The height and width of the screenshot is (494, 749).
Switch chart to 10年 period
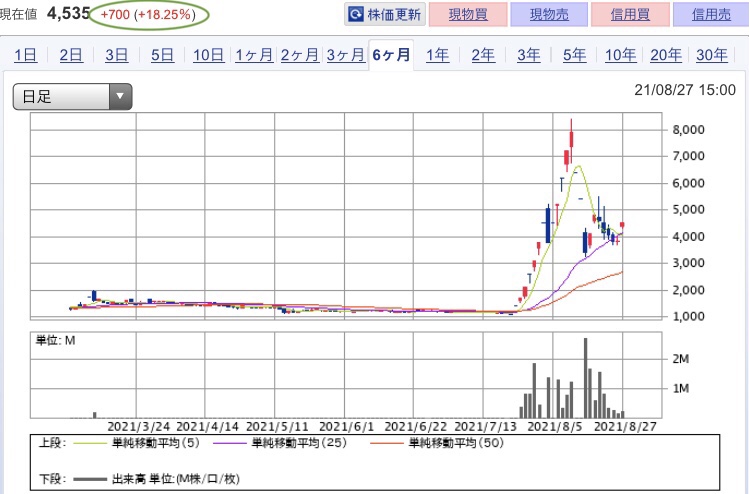(620, 55)
